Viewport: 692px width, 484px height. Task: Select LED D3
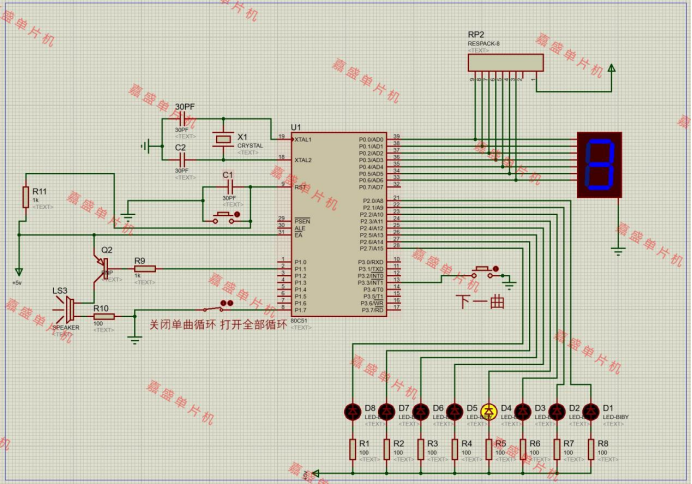523,412
